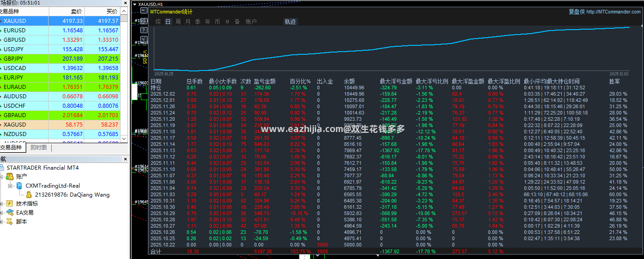Switch to the 综 summary tab
This screenshot has height=259, width=644.
(158, 22)
